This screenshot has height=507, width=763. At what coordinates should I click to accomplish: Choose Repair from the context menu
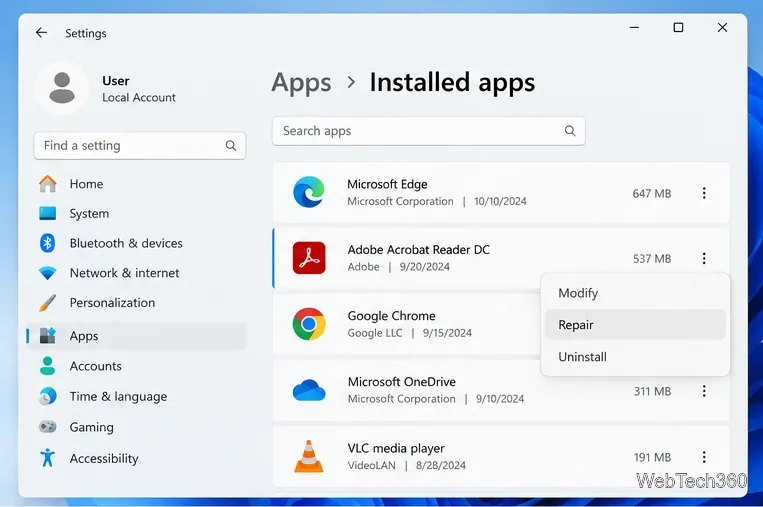(x=635, y=325)
